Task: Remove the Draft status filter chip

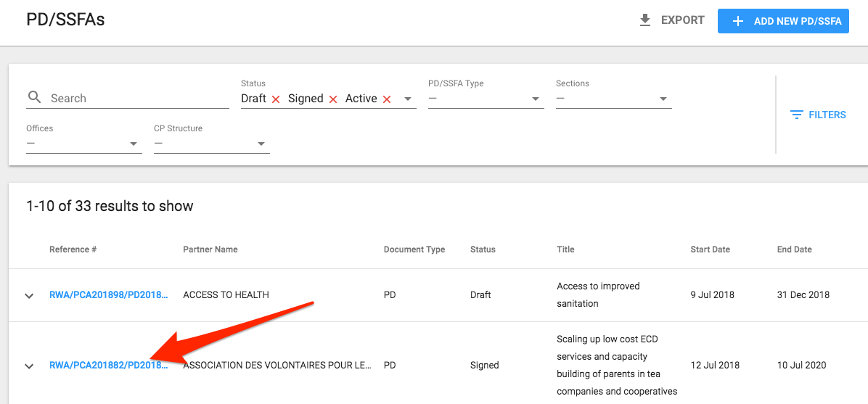Action: click(276, 99)
